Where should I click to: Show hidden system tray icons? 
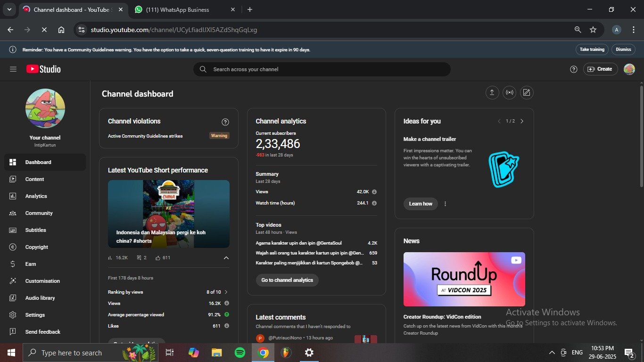[552, 353]
